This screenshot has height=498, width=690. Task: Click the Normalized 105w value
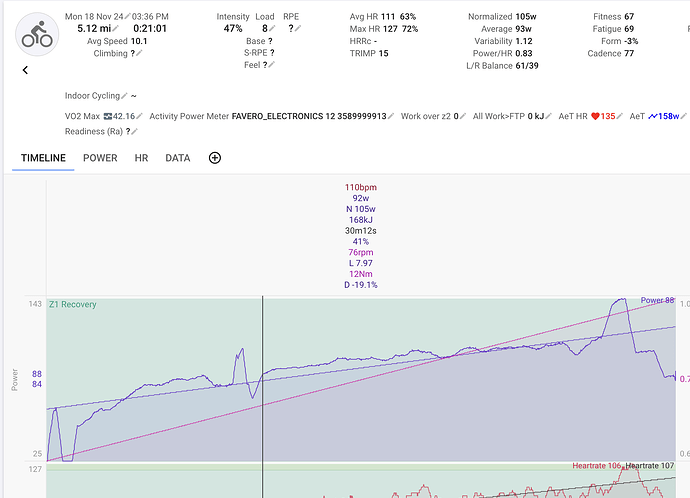[x=526, y=16]
